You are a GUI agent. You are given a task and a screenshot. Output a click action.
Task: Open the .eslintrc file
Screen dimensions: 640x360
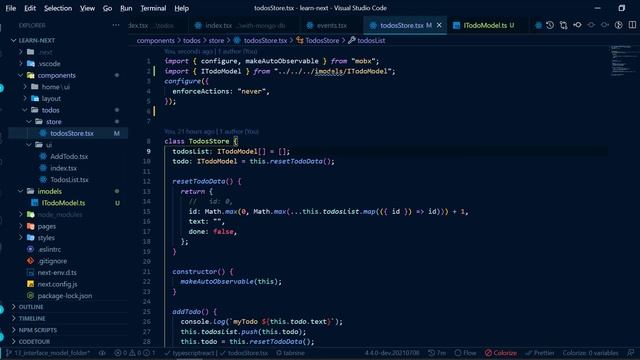point(49,249)
